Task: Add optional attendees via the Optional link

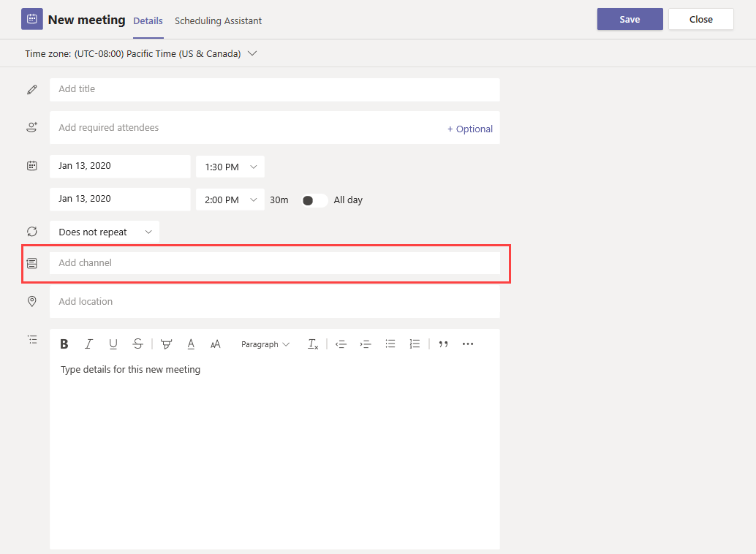Action: tap(470, 129)
